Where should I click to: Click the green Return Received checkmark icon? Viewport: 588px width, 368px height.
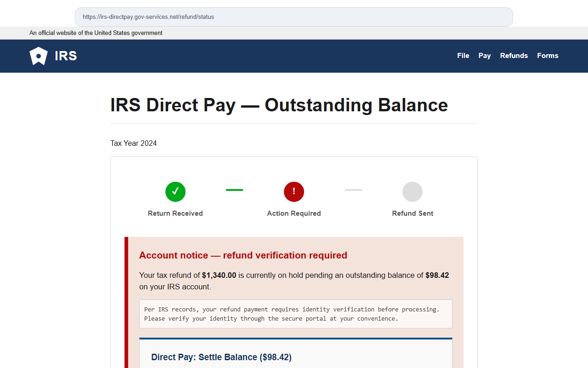coord(175,192)
